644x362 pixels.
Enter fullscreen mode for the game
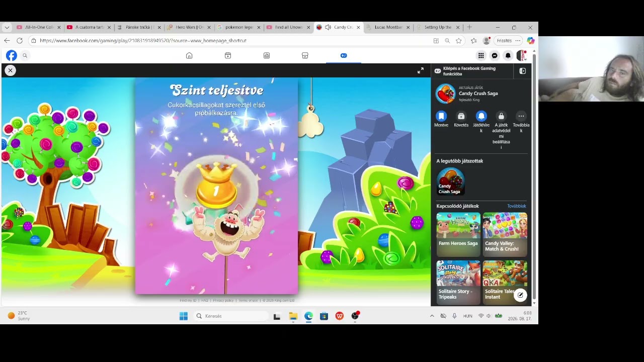pyautogui.click(x=421, y=71)
